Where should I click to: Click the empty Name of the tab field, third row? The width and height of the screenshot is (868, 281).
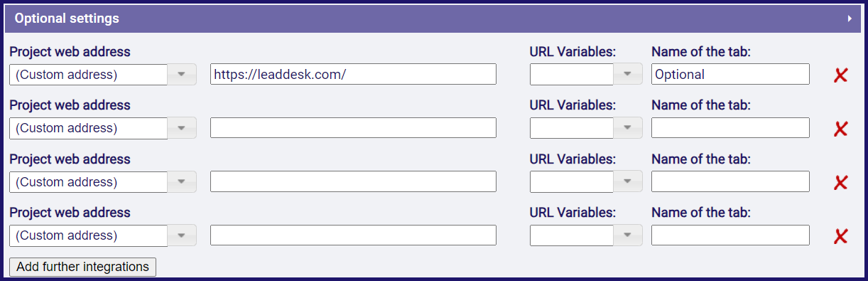coord(730,181)
